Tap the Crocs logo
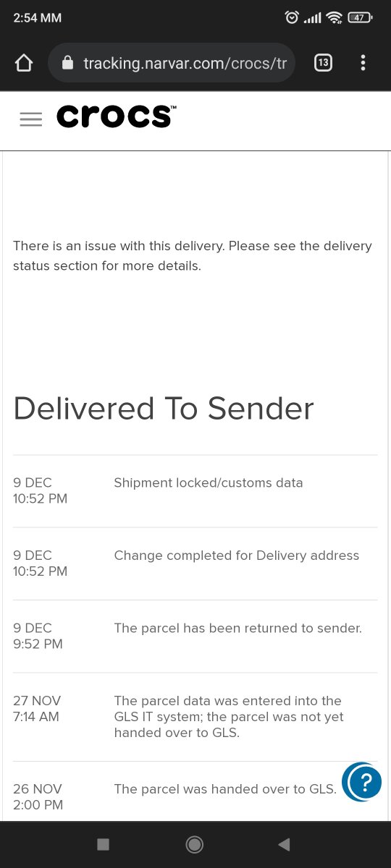391x868 pixels. click(116, 116)
